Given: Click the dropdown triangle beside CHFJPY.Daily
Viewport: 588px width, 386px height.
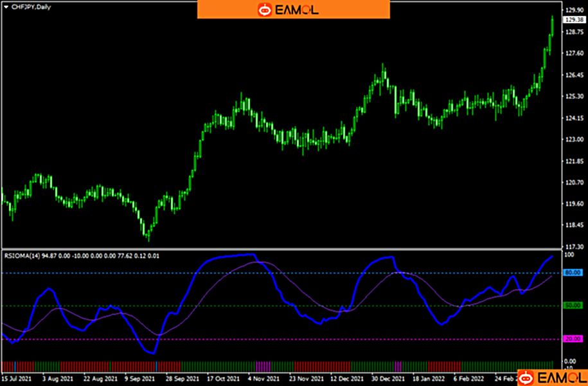Looking at the screenshot, I should pos(6,6).
